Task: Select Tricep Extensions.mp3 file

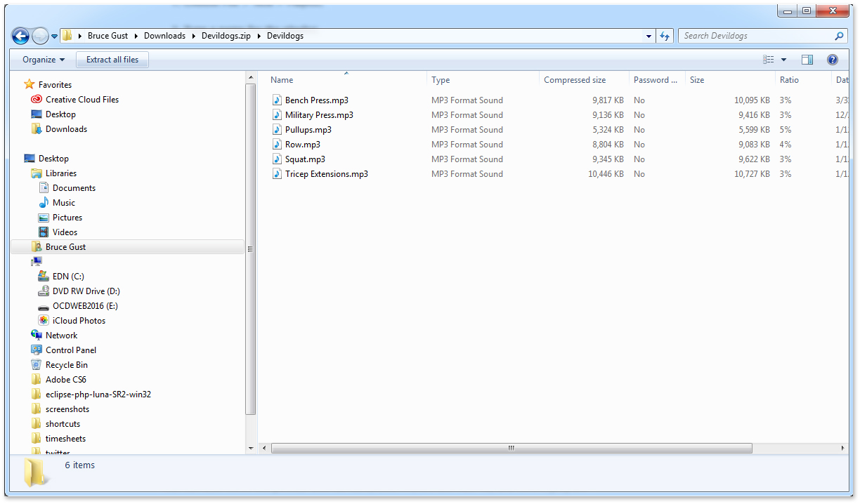Action: tap(326, 174)
